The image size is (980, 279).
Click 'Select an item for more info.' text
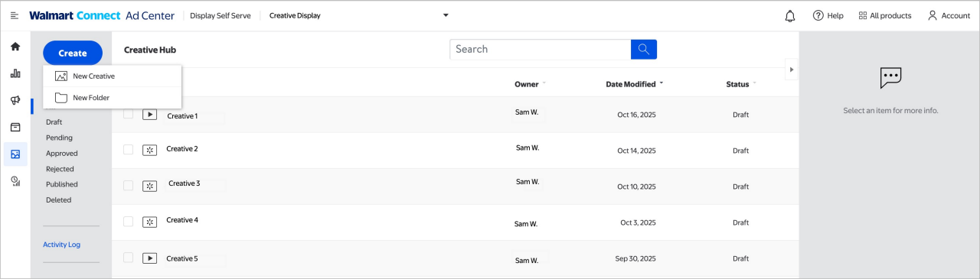click(890, 111)
